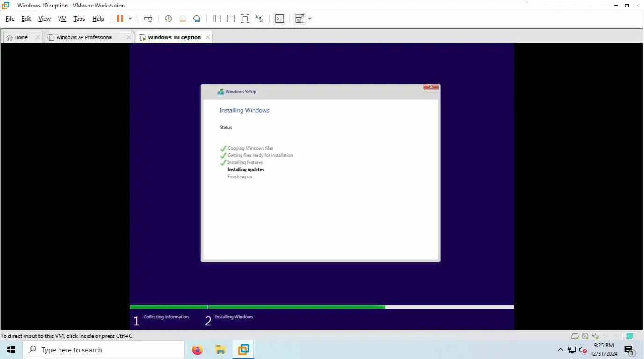Screen dimensions: 644x359
Task: Open the VMware message log icon
Action: (630, 336)
